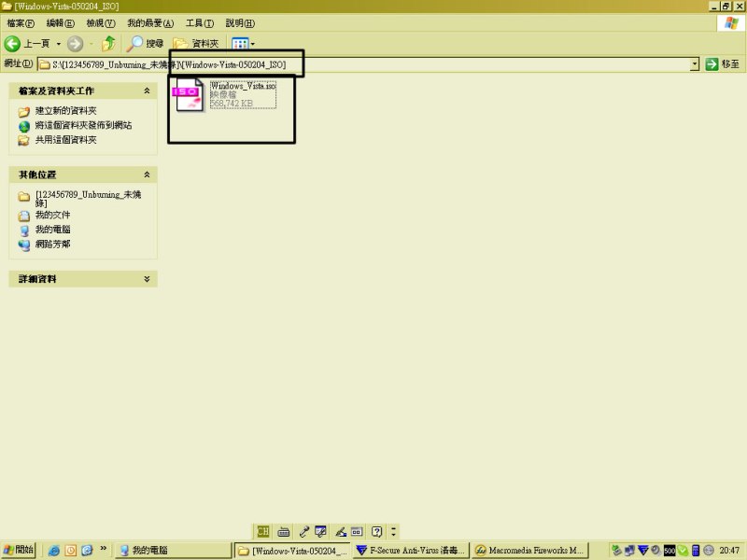Open the 工具(T) menu
Screen dimensions: 747x560
click(x=200, y=22)
